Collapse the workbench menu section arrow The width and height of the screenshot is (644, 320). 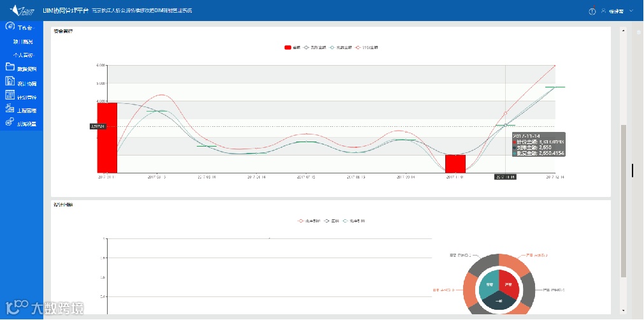(34, 28)
